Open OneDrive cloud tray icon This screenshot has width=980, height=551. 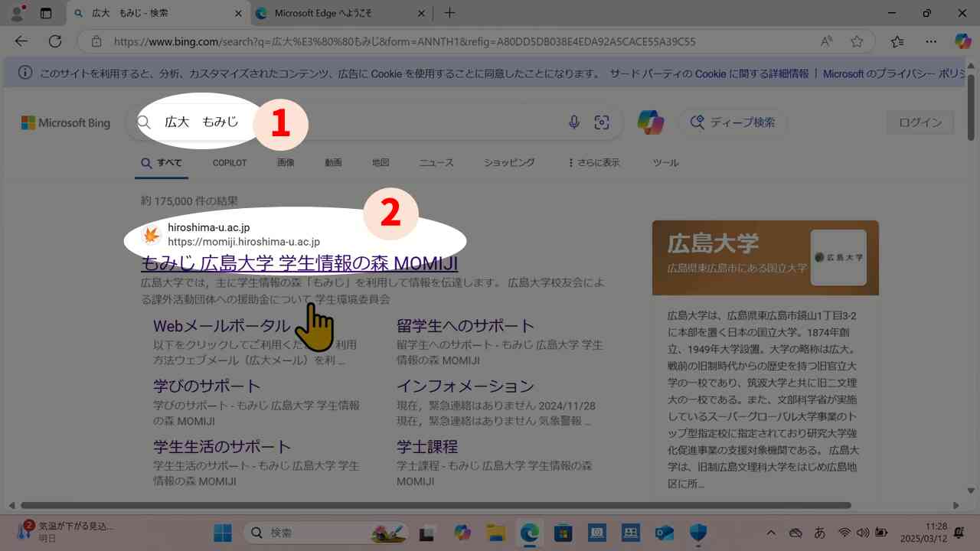[795, 533]
